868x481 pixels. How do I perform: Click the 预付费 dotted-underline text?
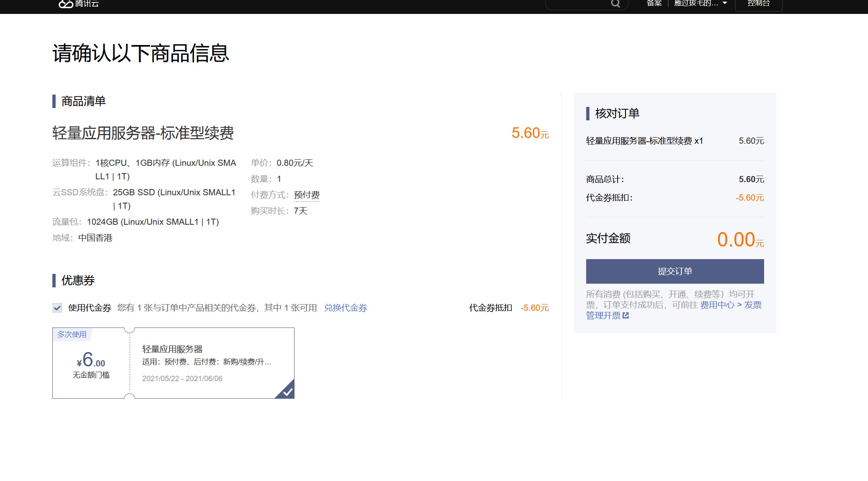point(307,195)
